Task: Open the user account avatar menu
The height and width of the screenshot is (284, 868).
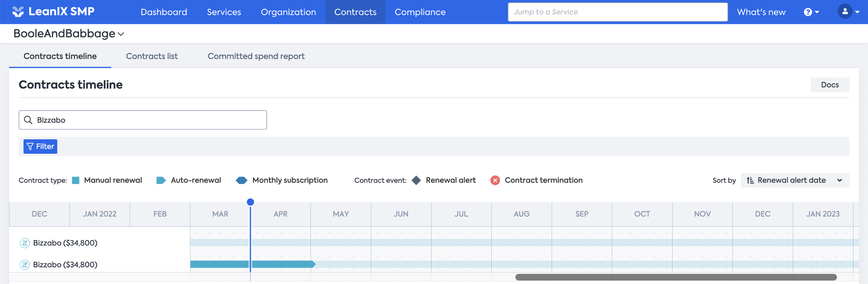Action: coord(849,12)
